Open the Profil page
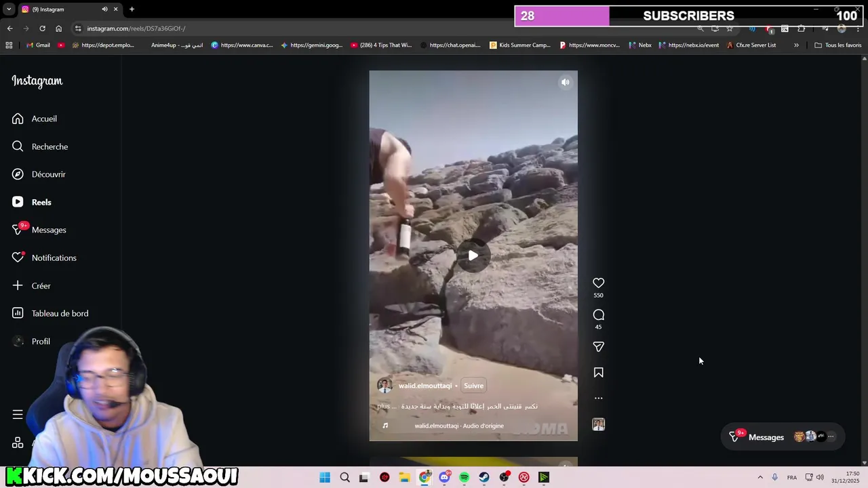The image size is (868, 488). click(x=31, y=341)
